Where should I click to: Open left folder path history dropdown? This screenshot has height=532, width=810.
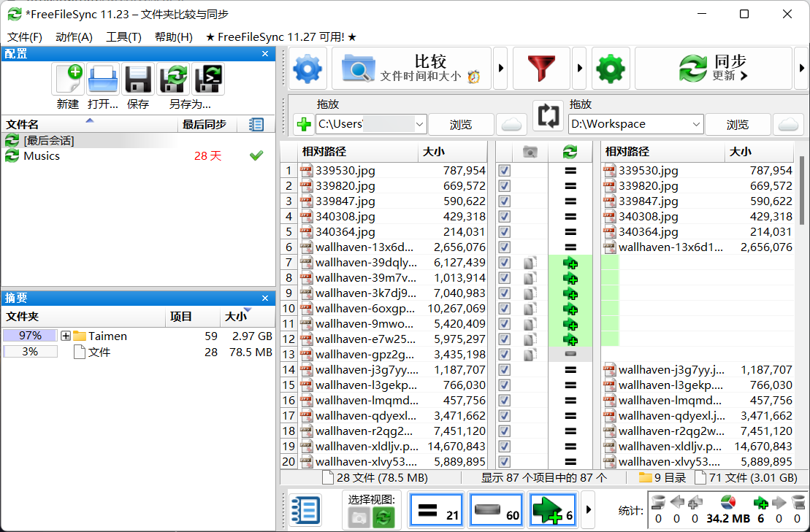coord(419,124)
